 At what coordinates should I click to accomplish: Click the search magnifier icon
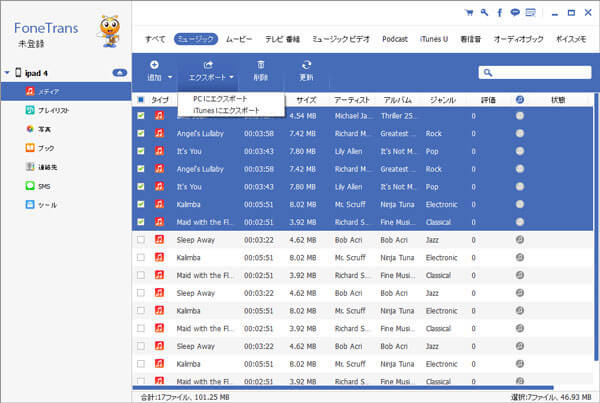tap(488, 72)
